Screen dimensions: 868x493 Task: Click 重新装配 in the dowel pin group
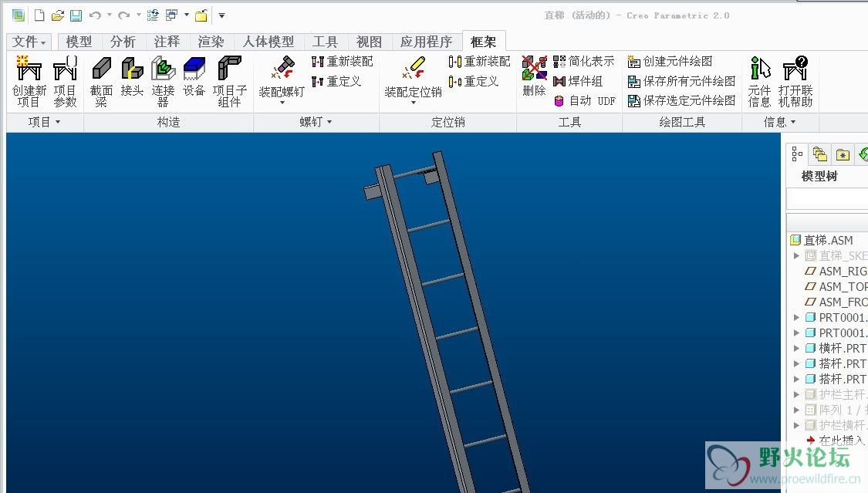coord(479,62)
